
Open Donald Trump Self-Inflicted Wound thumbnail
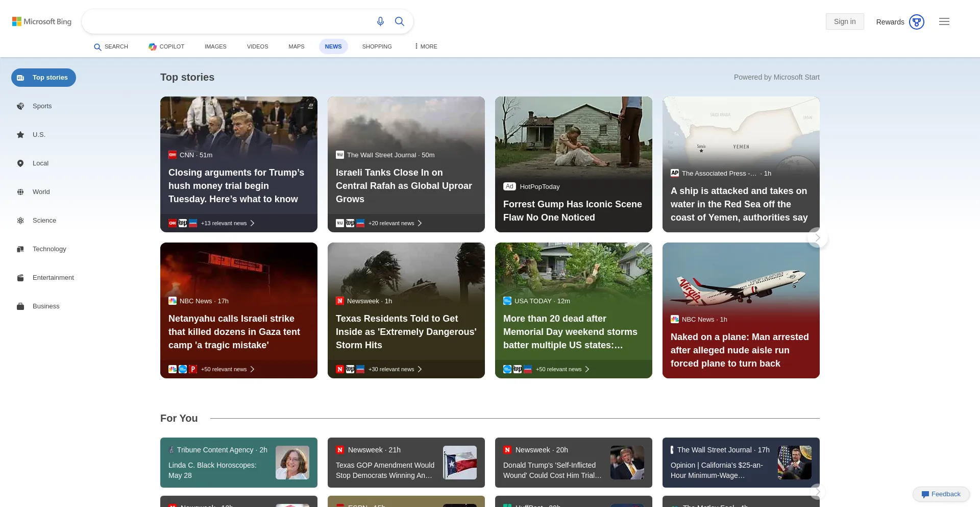click(627, 463)
